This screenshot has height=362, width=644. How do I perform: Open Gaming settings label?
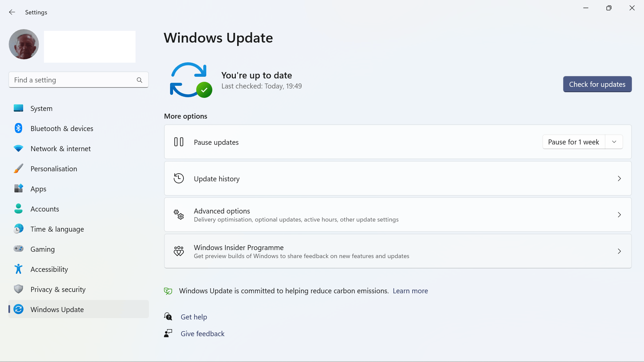point(42,249)
